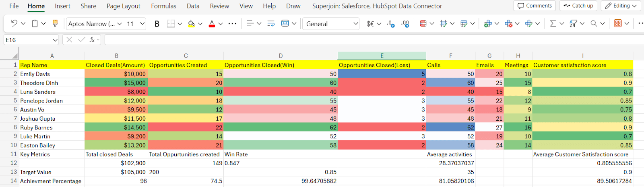
Task: Cancel formula entry with X icon
Action: tap(69, 39)
